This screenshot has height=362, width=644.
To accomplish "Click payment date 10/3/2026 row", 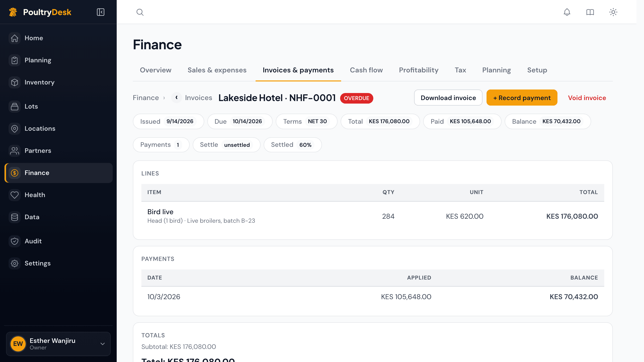I will [x=373, y=297].
